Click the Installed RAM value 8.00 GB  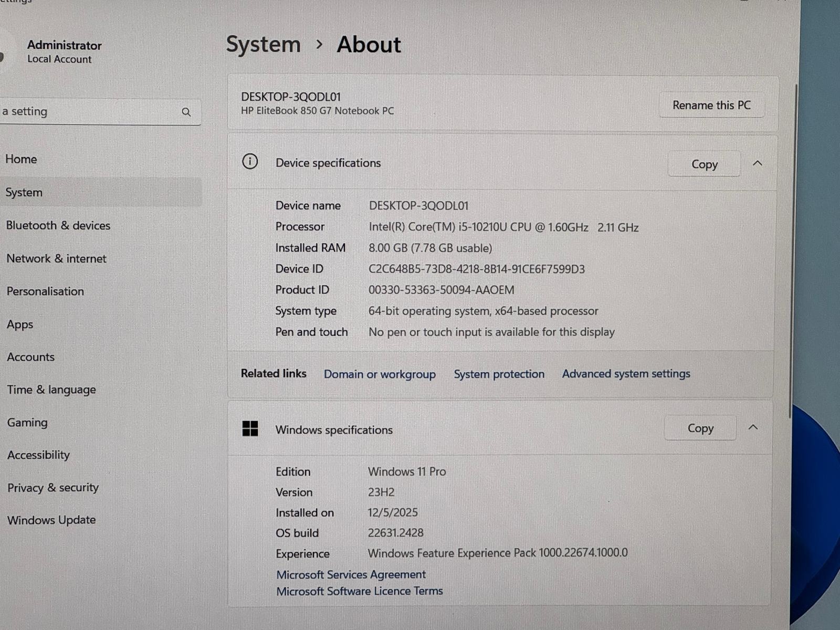[430, 248]
